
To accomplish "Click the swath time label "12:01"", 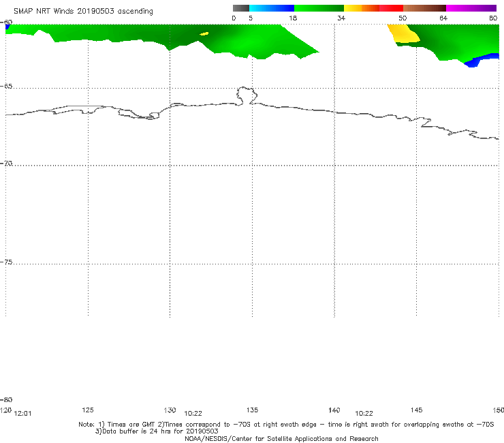I will click(x=23, y=414).
